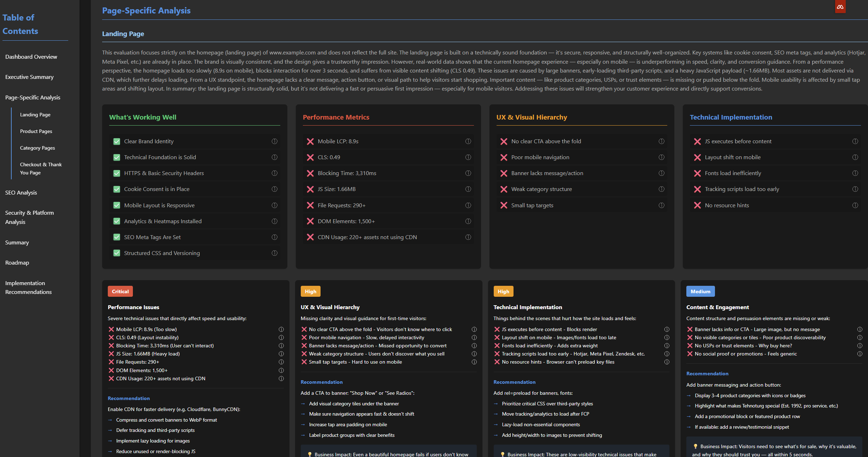
Task: Click the blue Medium priority badge
Action: pyautogui.click(x=700, y=291)
